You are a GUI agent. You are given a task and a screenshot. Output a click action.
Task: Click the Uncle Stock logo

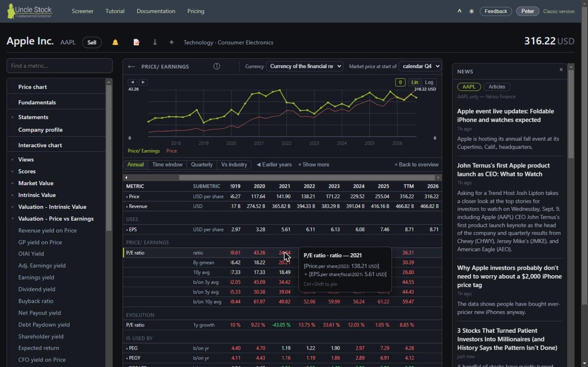29,11
